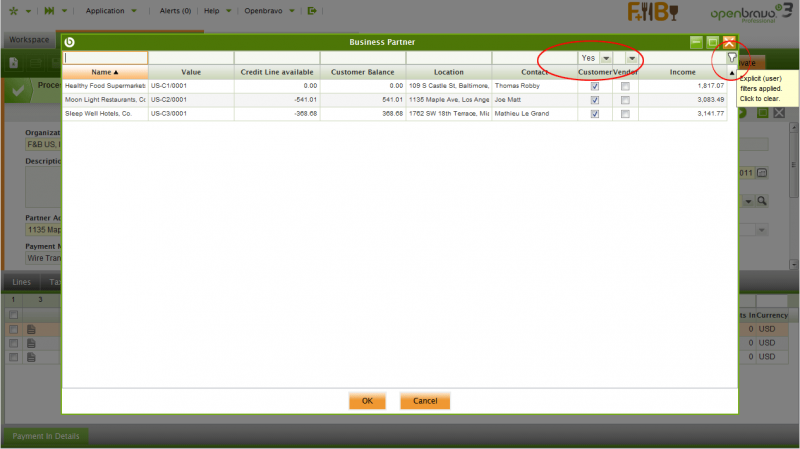Image resolution: width=800 pixels, height=449 pixels.
Task: Minimize the Business Partner dialog
Action: pyautogui.click(x=696, y=42)
